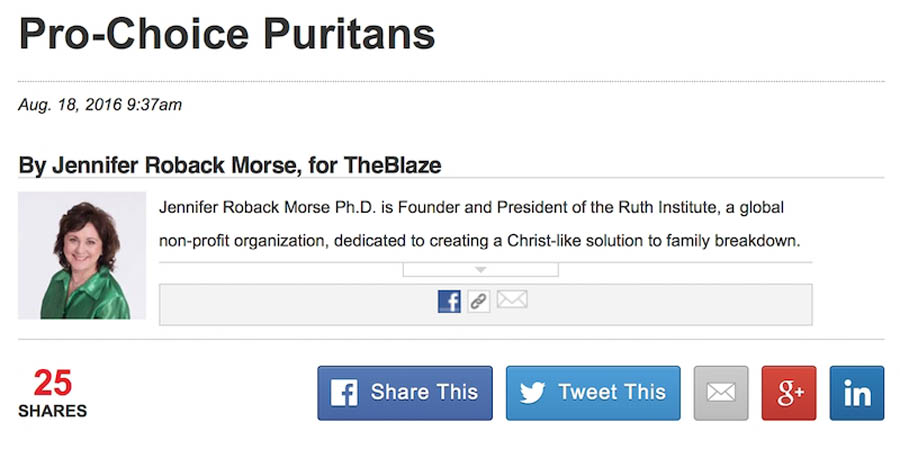The height and width of the screenshot is (449, 900).
Task: Expand the author bio with down arrow
Action: (480, 270)
